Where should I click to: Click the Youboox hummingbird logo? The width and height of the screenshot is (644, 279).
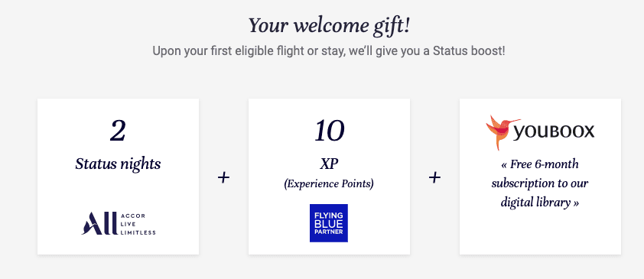click(x=497, y=132)
